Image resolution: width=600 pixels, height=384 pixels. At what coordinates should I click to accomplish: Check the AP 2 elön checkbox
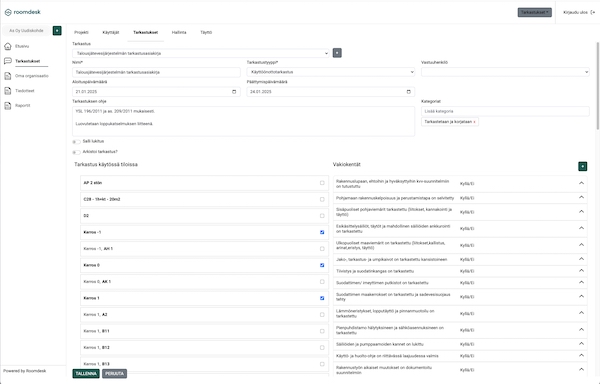pyautogui.click(x=322, y=183)
